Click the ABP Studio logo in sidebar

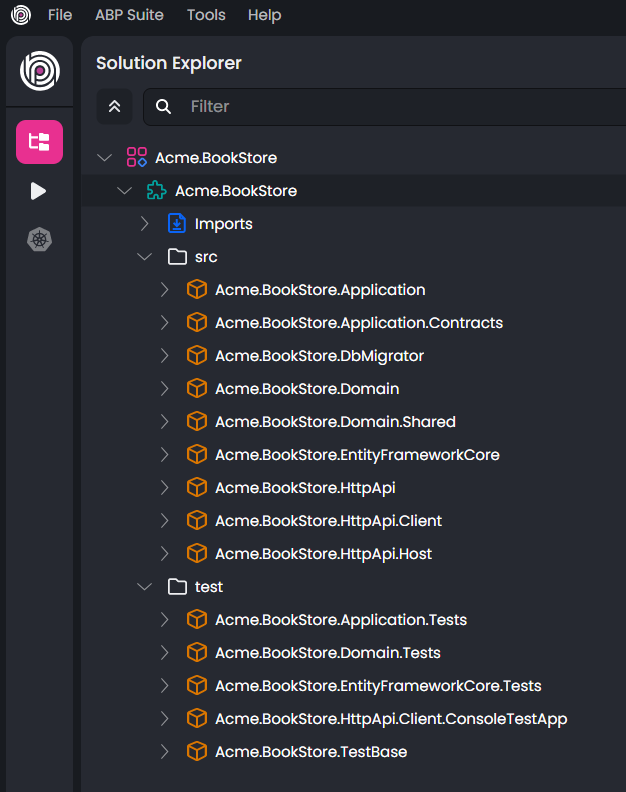point(39,70)
